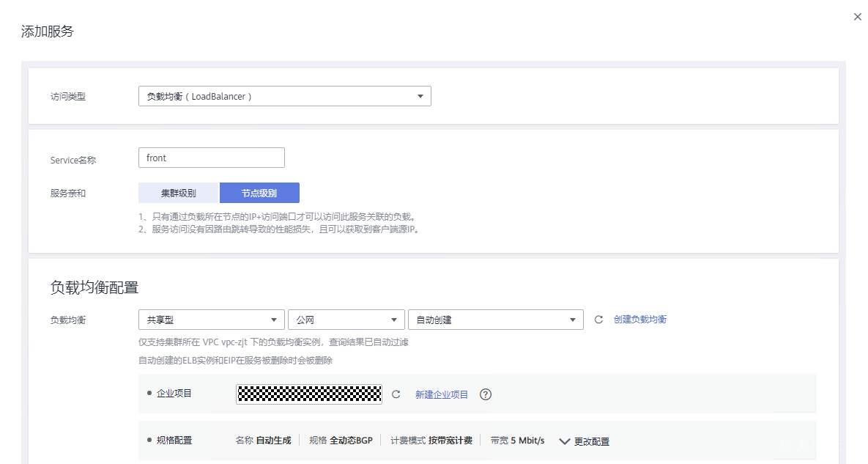Viewport: 868px width, 464px height.
Task: Click the 添加服务 dialog title
Action: [47, 31]
